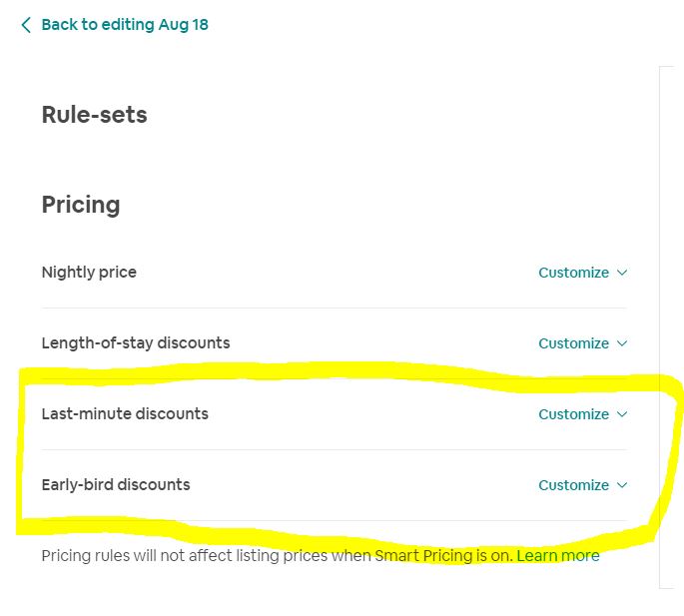Image resolution: width=684 pixels, height=616 pixels.
Task: Click the back arrow icon
Action: pyautogui.click(x=25, y=25)
